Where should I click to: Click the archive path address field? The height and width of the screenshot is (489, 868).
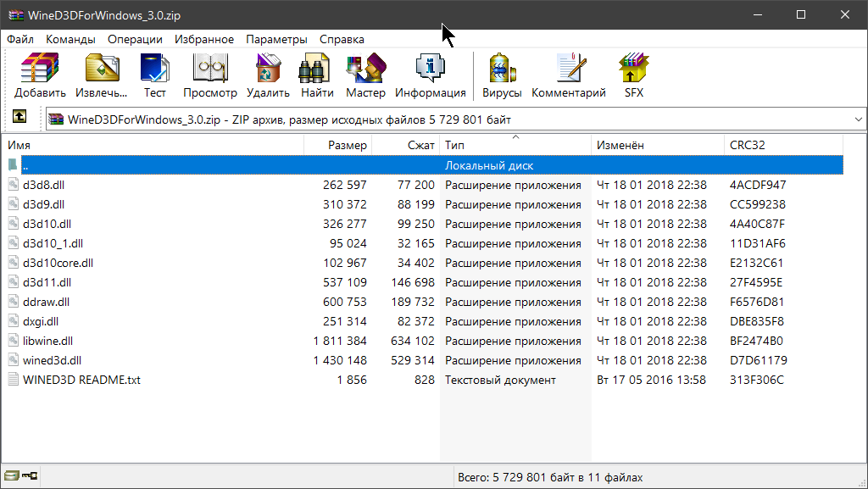456,119
